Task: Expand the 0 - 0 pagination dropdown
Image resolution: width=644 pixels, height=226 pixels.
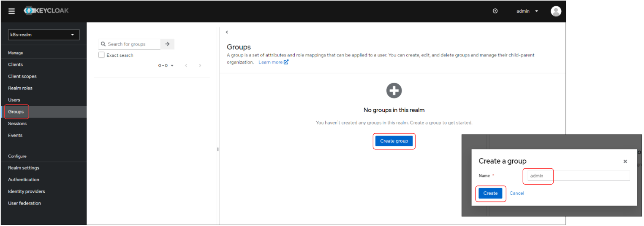Action: [x=166, y=65]
